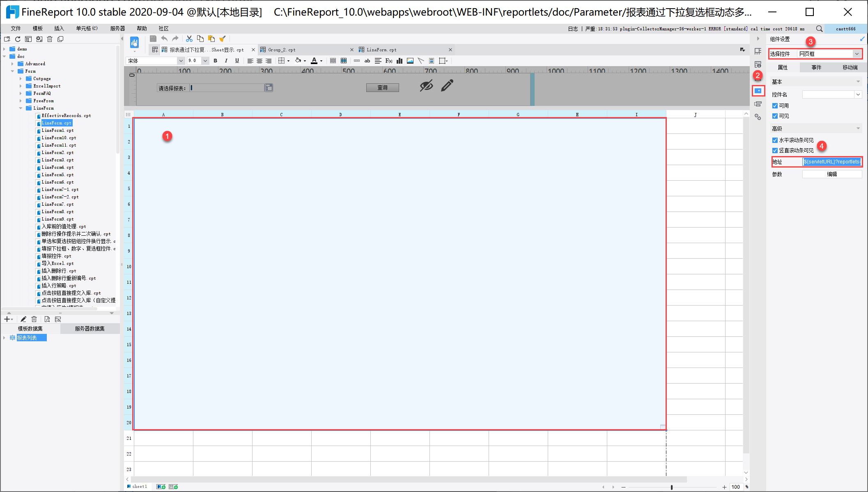The width and height of the screenshot is (868, 492).
Task: Switch to the Group_2.cpt tab
Action: 282,50
